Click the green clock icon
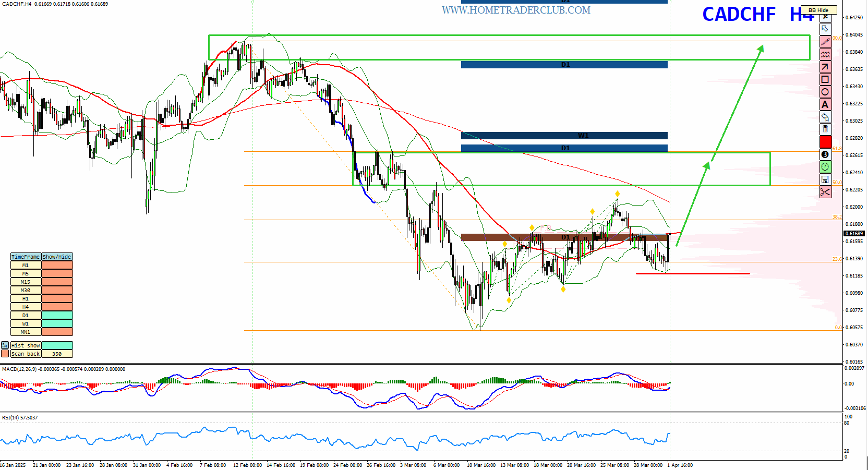Viewport: 868px width, 470px height. coord(825,167)
